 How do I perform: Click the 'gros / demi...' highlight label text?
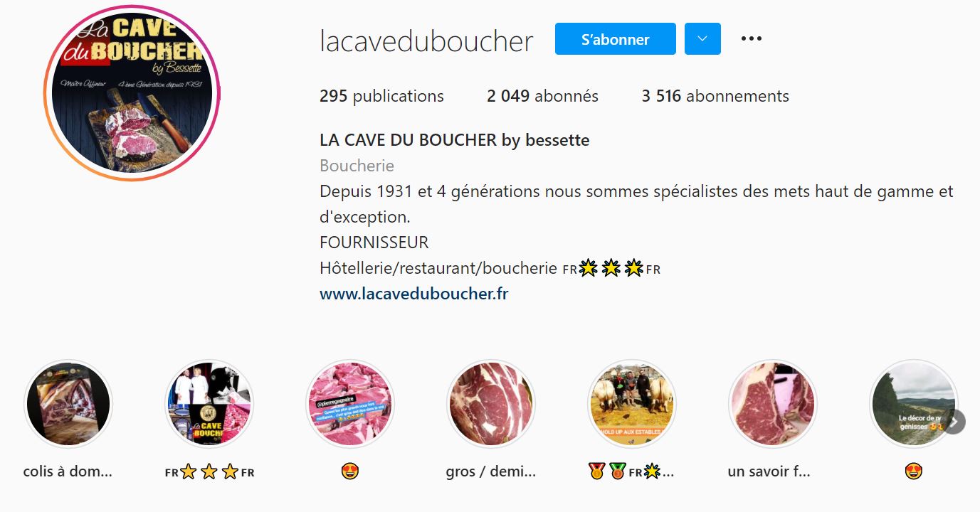(491, 471)
